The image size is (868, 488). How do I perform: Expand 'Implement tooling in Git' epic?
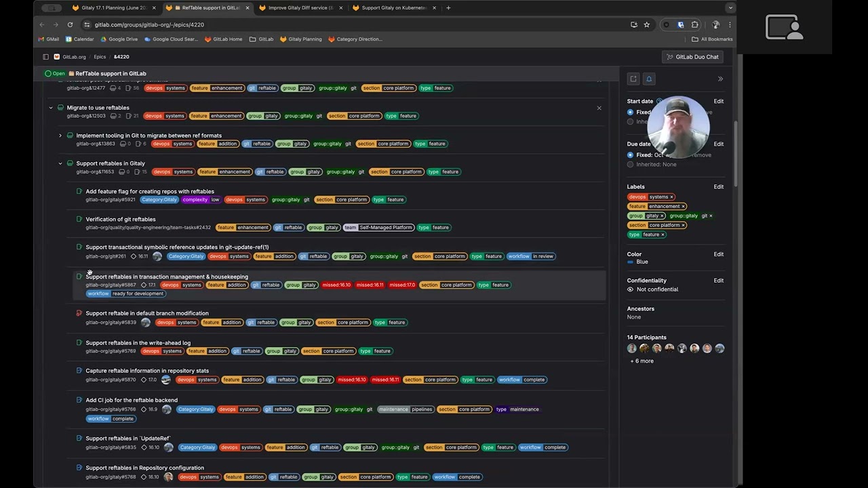click(x=60, y=136)
